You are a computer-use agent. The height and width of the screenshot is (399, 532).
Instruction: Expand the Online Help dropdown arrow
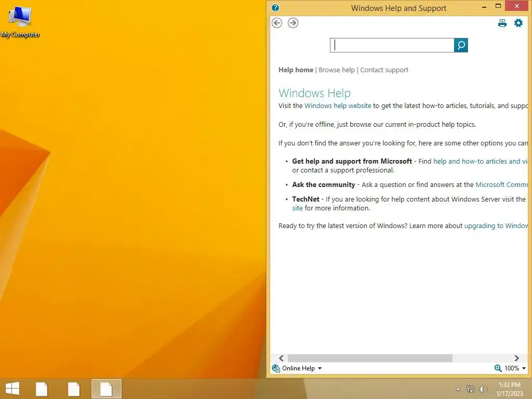(320, 368)
